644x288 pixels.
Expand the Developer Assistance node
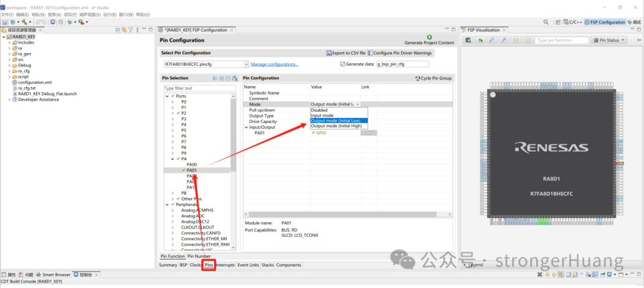pyautogui.click(x=9, y=99)
